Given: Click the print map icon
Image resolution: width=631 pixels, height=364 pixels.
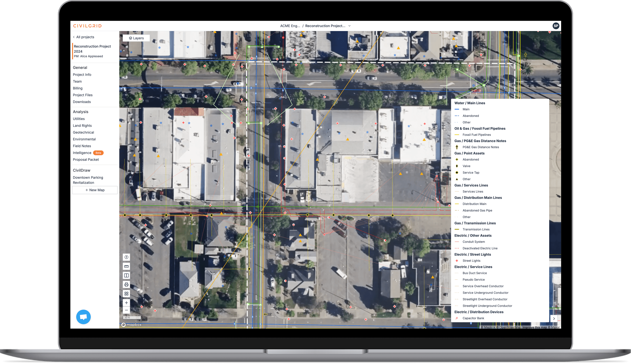Looking at the screenshot, I should pyautogui.click(x=126, y=284).
